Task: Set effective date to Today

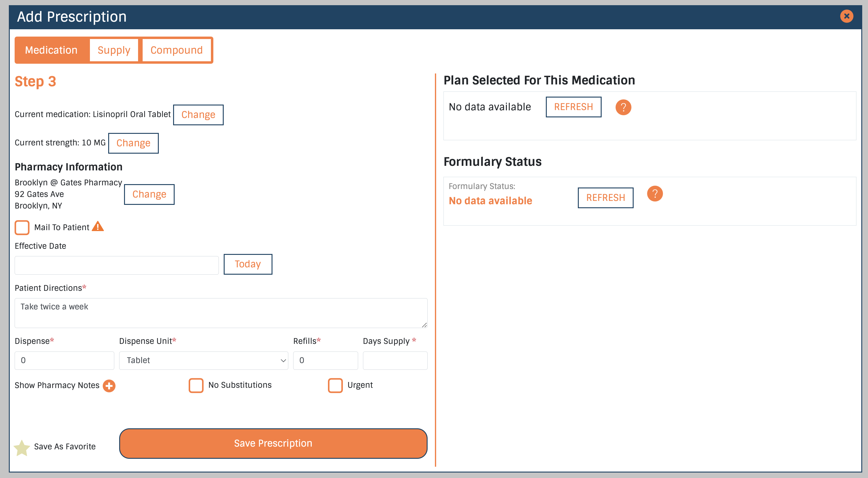Action: click(x=248, y=264)
